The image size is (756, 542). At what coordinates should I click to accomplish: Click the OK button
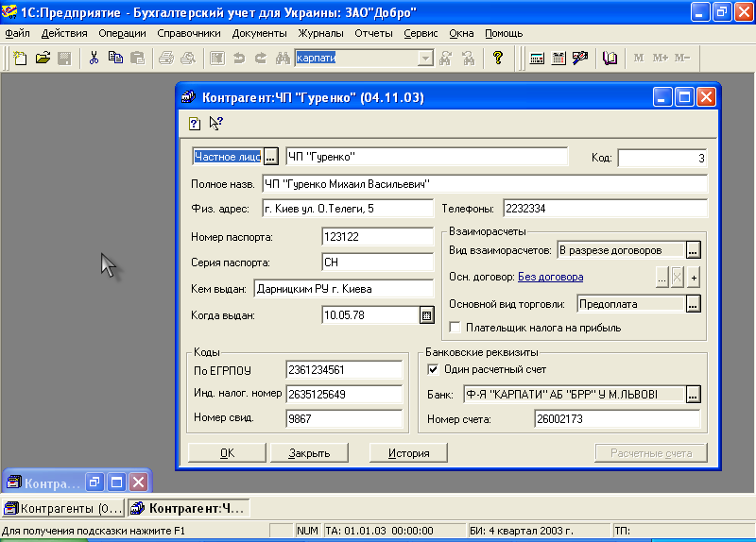click(227, 453)
